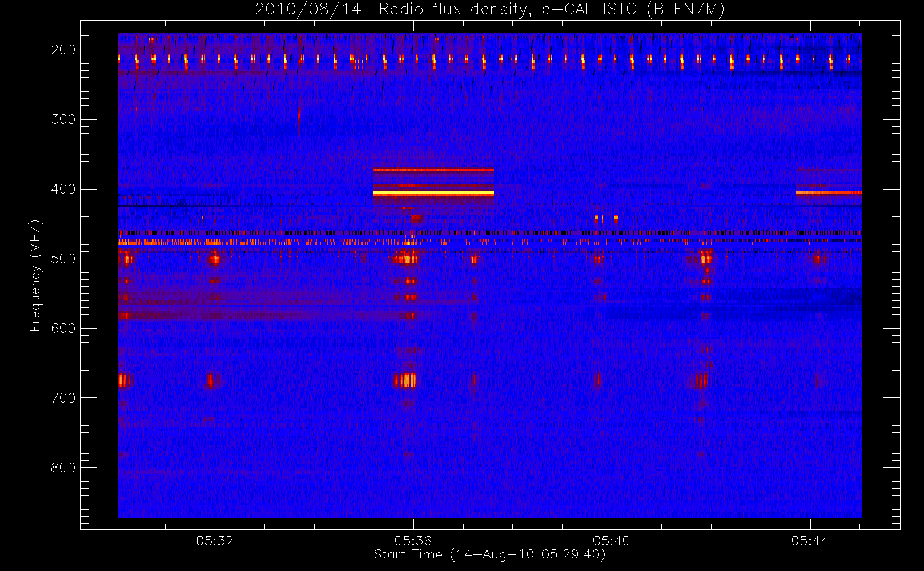Click the bright yellow emission band near 405 MHz
The height and width of the screenshot is (571, 924).
click(x=433, y=193)
